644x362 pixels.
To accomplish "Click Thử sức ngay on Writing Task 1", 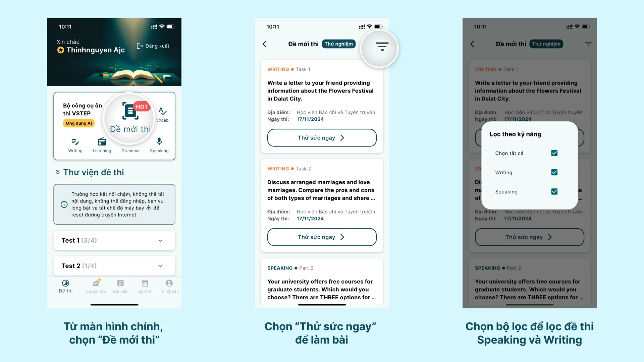I will (322, 137).
